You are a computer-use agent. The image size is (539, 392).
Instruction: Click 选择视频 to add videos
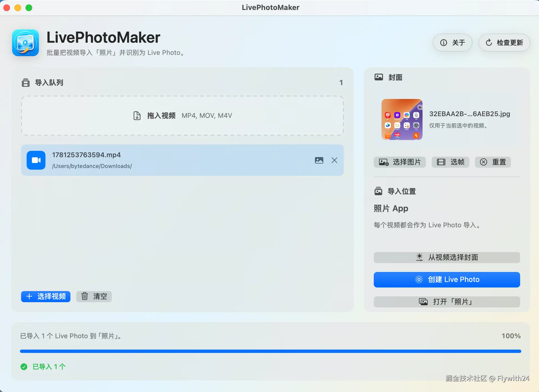[x=46, y=296]
